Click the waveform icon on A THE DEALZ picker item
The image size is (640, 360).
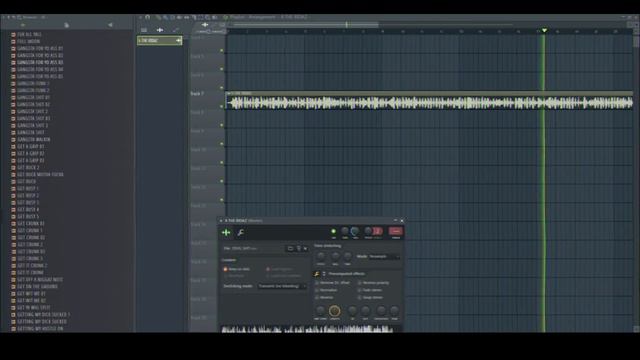click(179, 40)
